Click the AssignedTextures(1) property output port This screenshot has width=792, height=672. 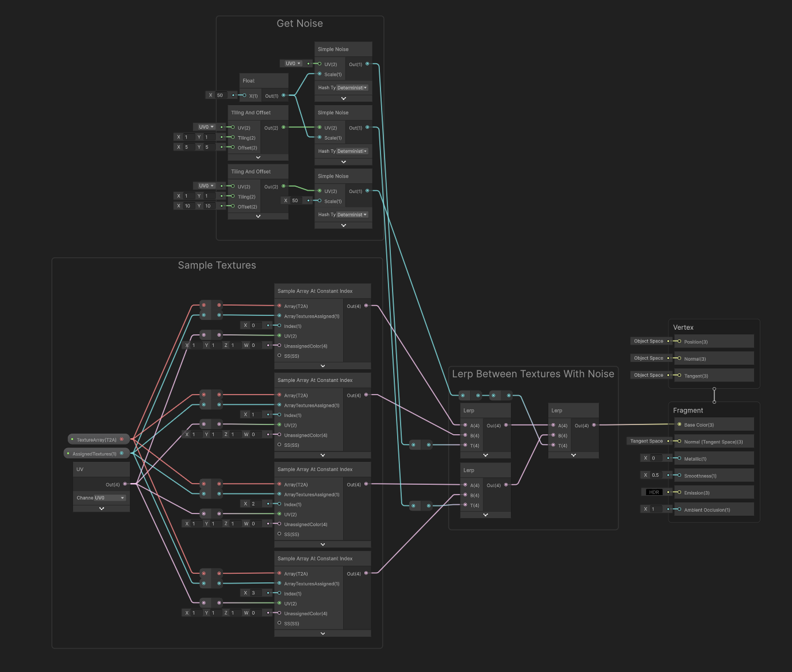(121, 453)
